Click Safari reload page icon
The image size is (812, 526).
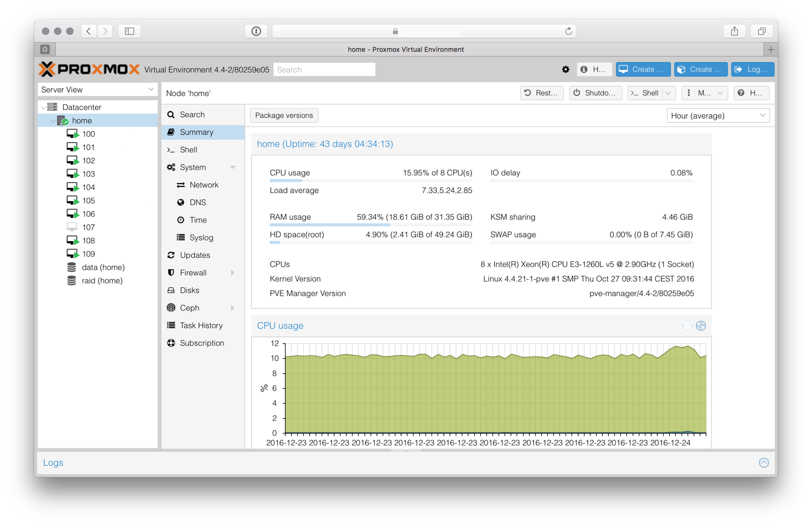[x=568, y=31]
